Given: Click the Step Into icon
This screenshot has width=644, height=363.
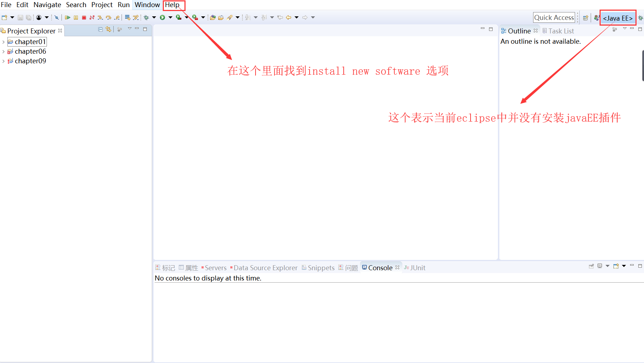Looking at the screenshot, I should tap(100, 17).
